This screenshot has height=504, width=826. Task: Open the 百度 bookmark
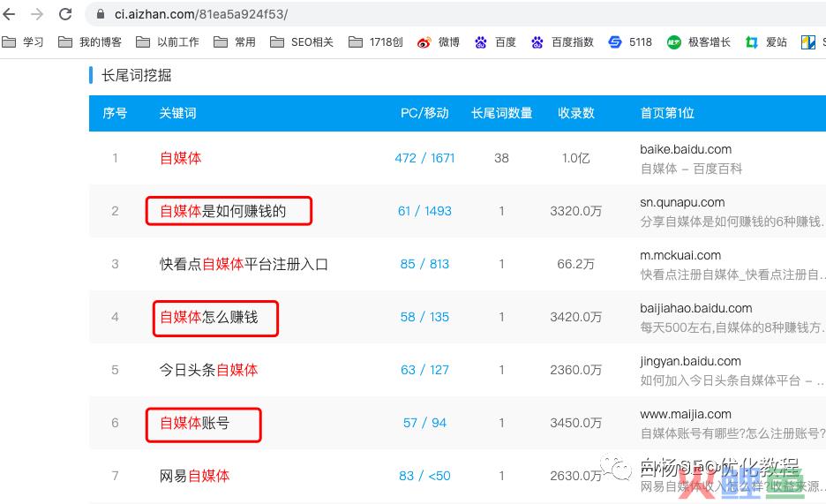(495, 42)
